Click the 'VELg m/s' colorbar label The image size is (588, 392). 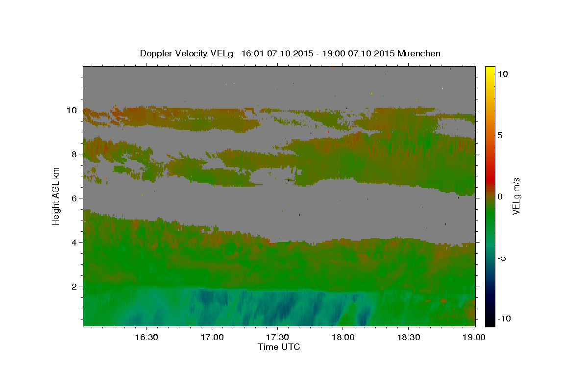coord(516,196)
